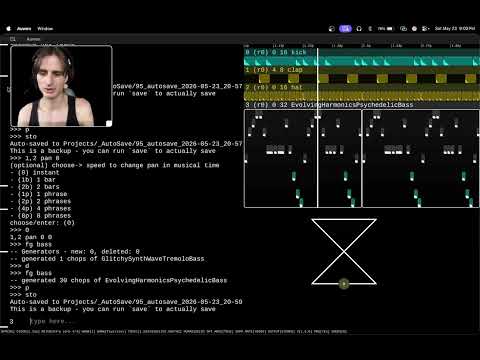480x360 pixels.
Task: Click the first bass piano-roll loop box
Action: 303,159
